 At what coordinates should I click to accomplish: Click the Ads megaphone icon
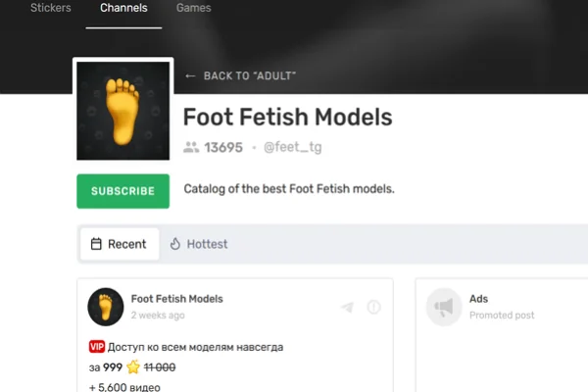(444, 307)
